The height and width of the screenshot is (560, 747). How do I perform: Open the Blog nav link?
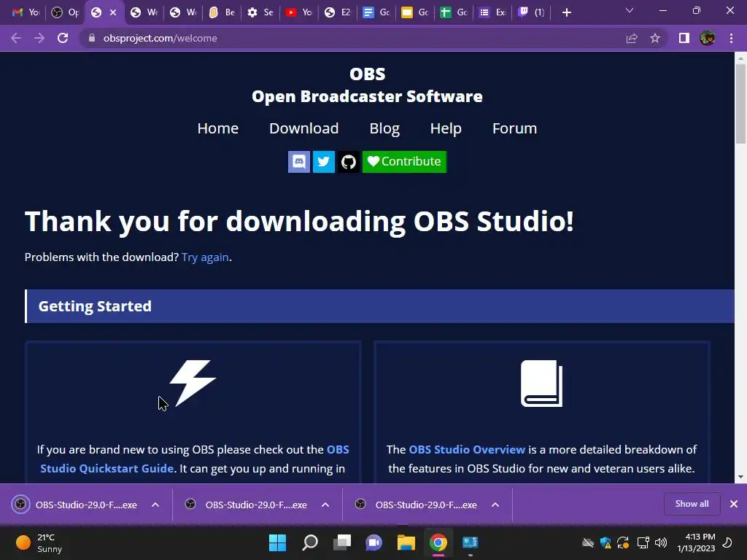tap(384, 128)
